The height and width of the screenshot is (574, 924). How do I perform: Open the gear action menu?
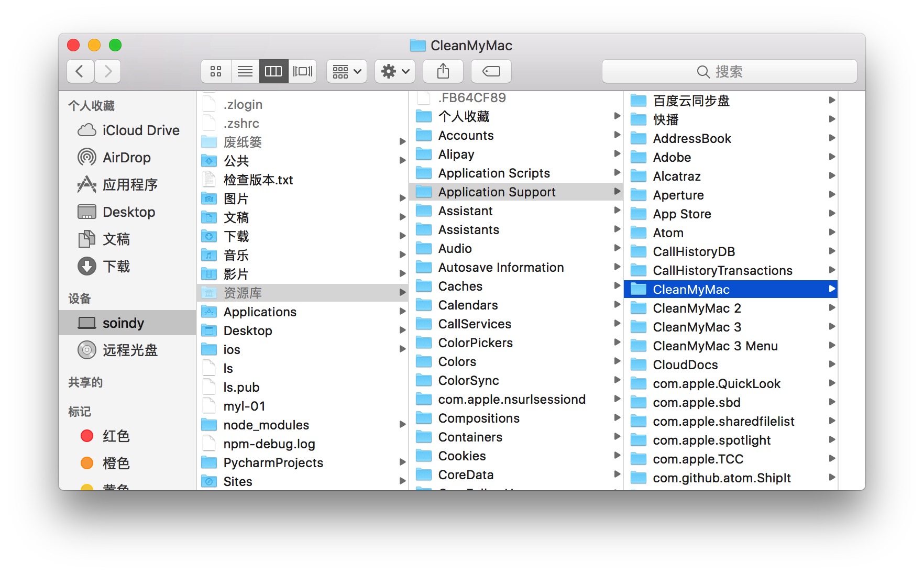pos(395,71)
